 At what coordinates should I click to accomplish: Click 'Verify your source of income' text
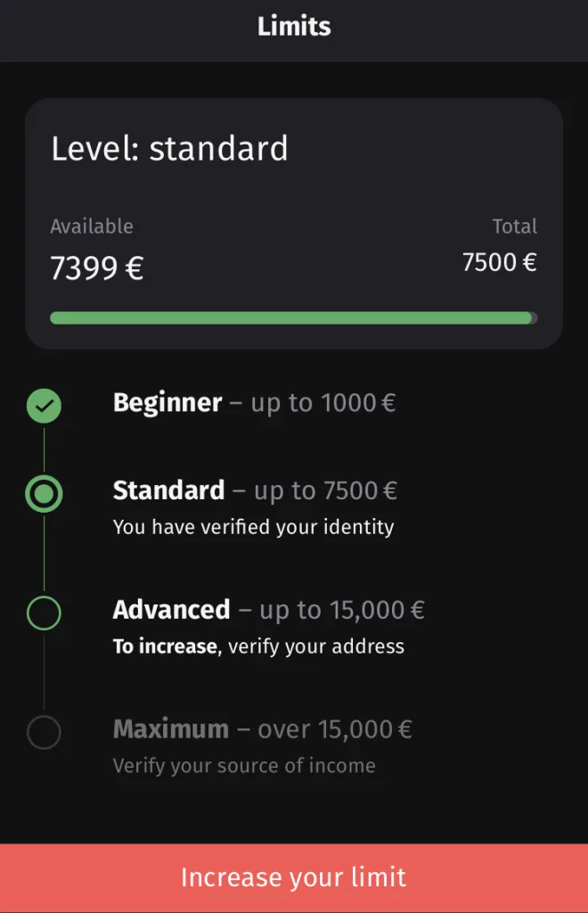pyautogui.click(x=244, y=766)
